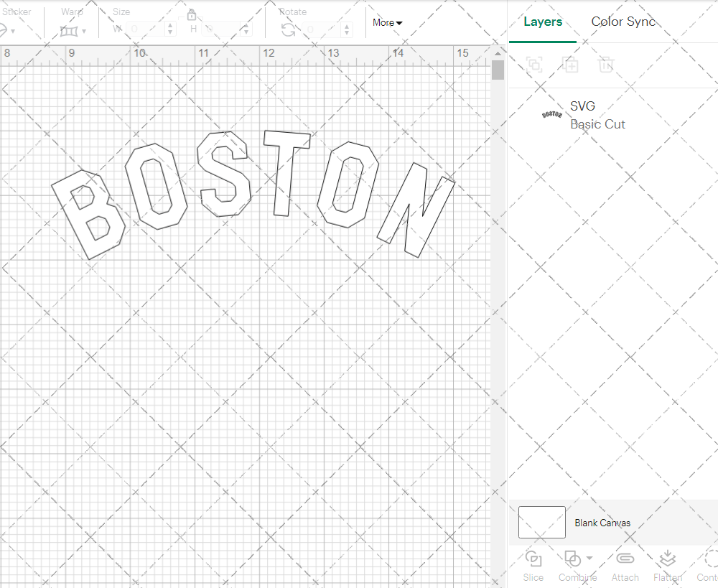Click the Rotate angle input field

(322, 29)
